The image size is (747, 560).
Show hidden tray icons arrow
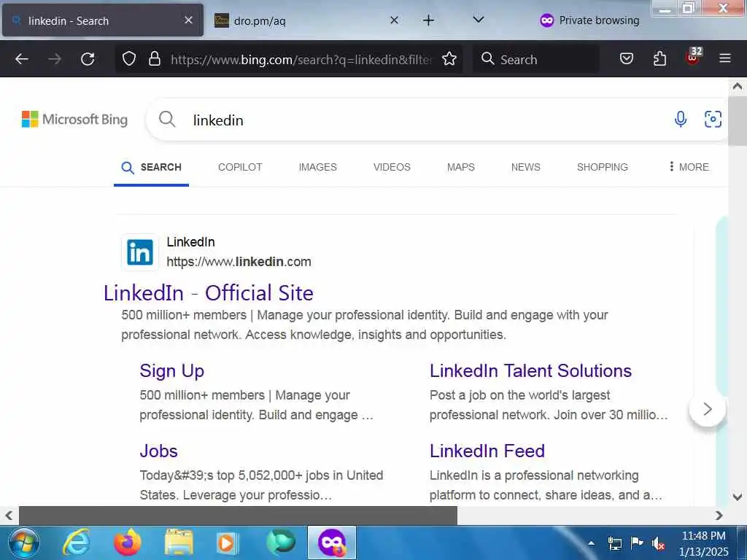click(591, 542)
